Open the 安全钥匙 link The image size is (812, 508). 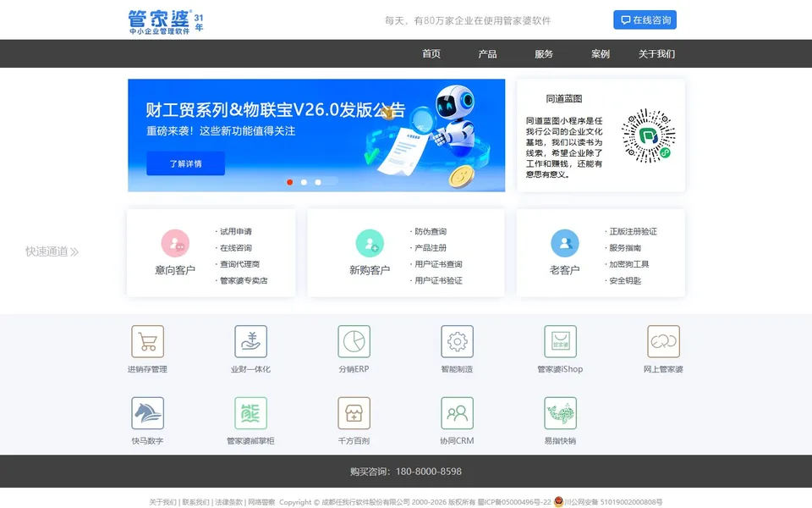(x=625, y=280)
